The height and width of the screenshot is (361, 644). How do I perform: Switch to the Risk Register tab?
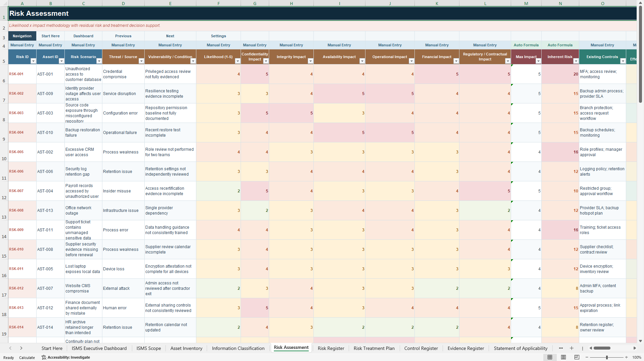(x=331, y=348)
